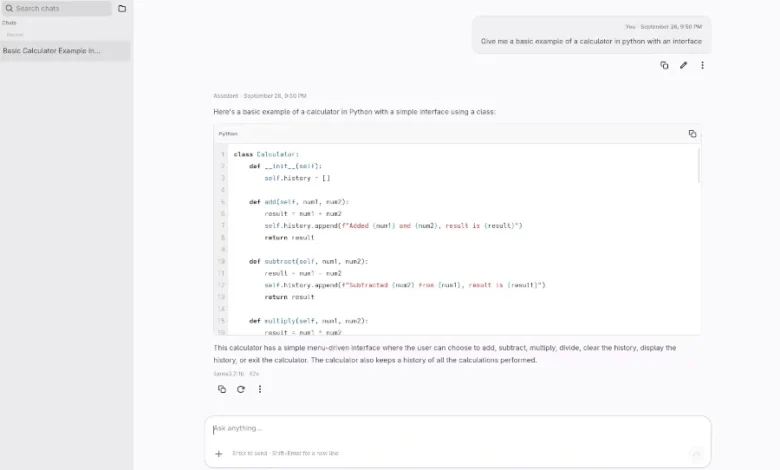This screenshot has width=780, height=470.
Task: Click the 'def add(self, num1, num2):' line
Action: pyautogui.click(x=299, y=202)
